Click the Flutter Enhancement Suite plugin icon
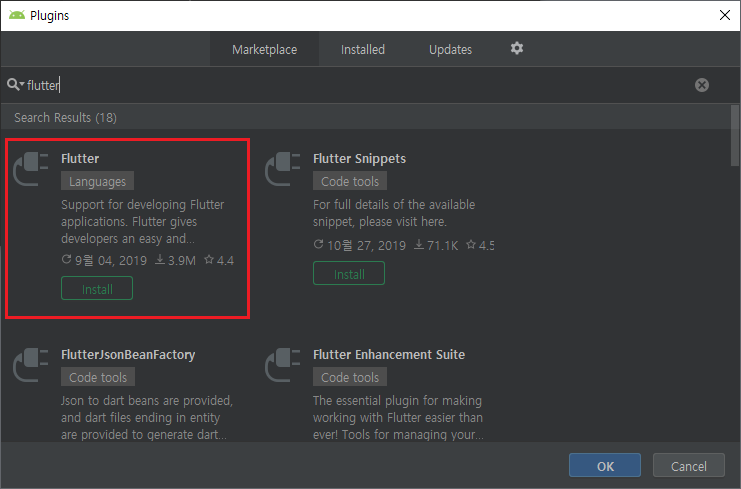 283,365
